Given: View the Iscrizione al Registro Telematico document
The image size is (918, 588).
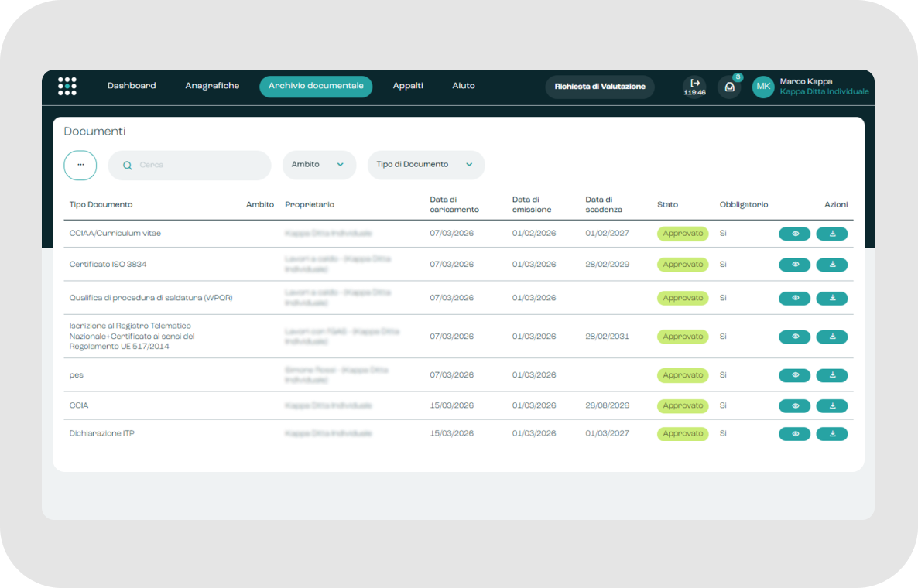Looking at the screenshot, I should (x=794, y=337).
